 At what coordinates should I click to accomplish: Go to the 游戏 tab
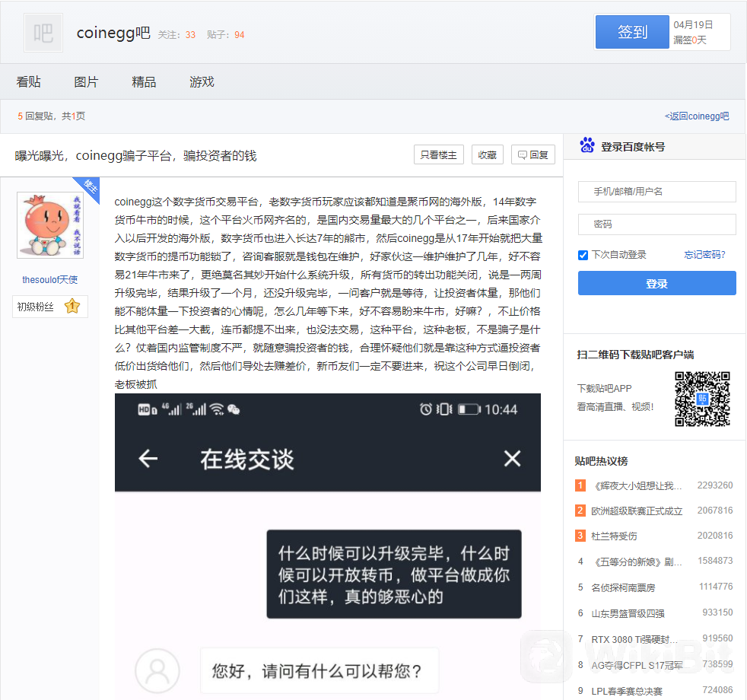tap(202, 82)
